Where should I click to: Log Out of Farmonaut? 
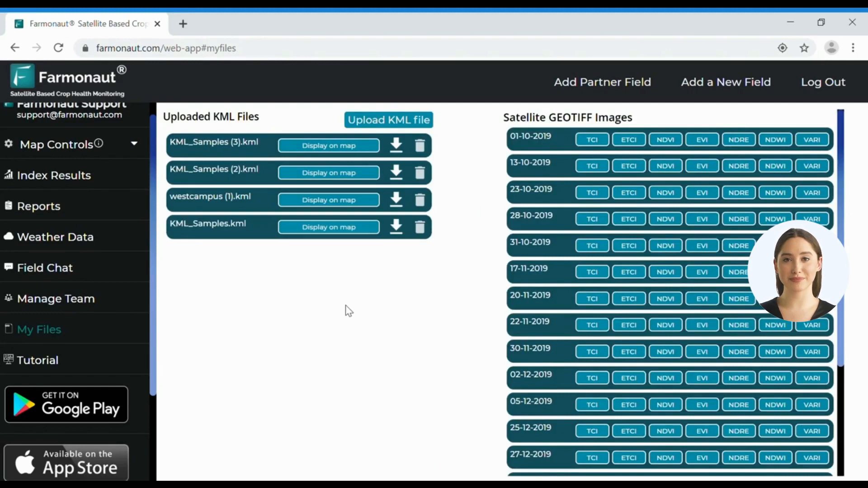pos(823,82)
